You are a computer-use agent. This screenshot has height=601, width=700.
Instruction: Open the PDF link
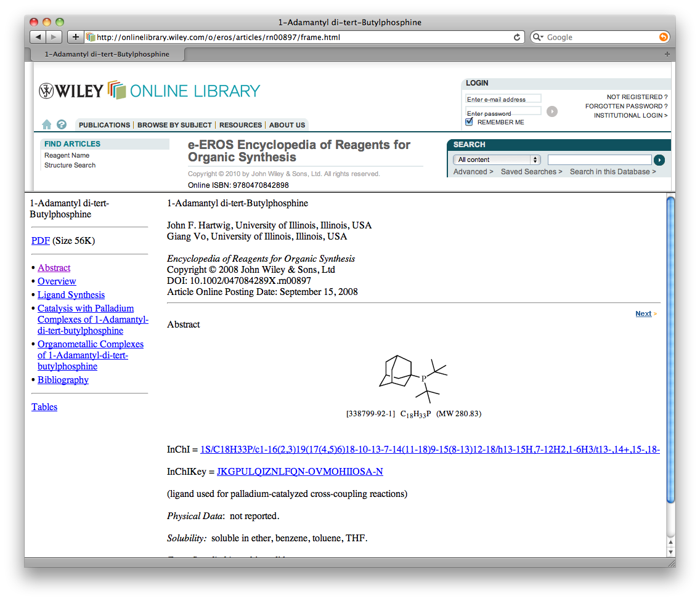[x=40, y=241]
